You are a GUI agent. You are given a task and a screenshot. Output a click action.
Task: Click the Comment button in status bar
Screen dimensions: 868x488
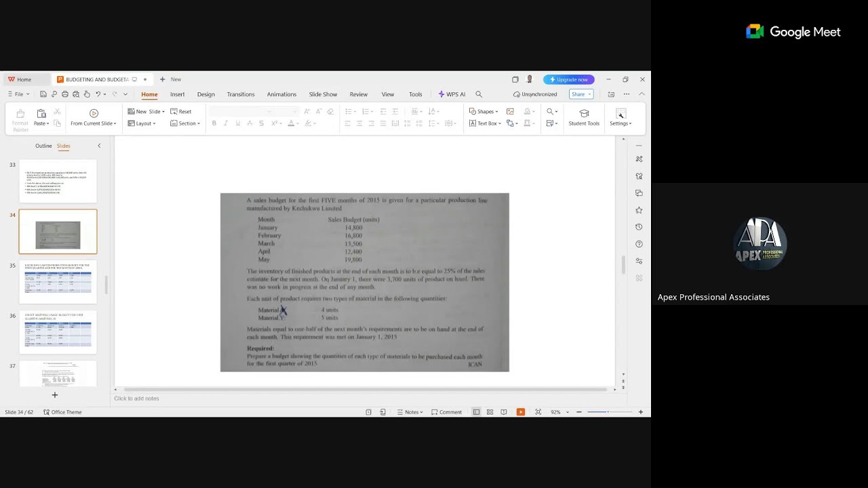[446, 412]
